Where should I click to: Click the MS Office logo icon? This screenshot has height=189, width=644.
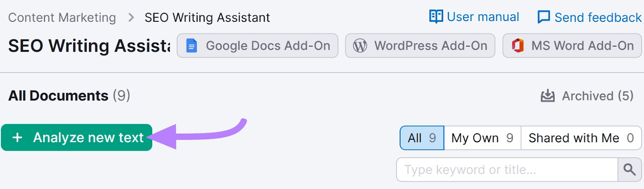click(518, 46)
